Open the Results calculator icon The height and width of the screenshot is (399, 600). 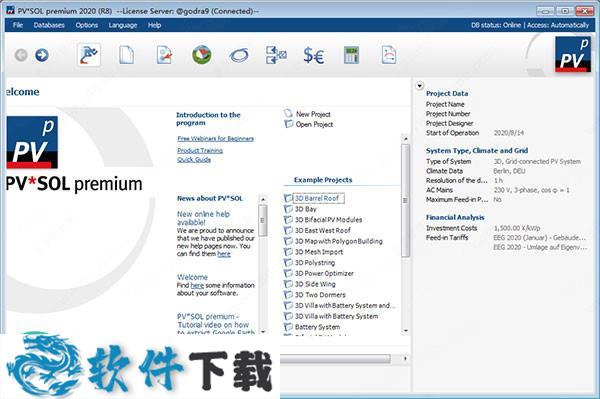click(x=351, y=55)
